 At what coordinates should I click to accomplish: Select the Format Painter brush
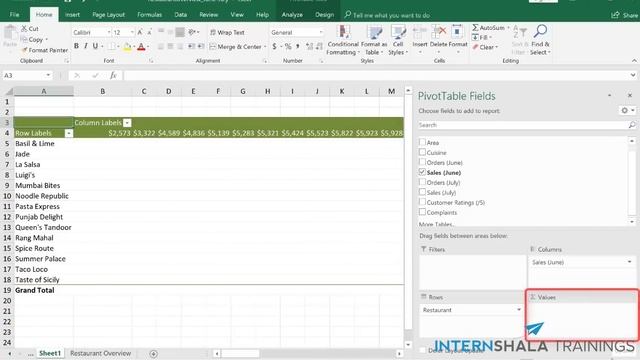click(x=24, y=50)
